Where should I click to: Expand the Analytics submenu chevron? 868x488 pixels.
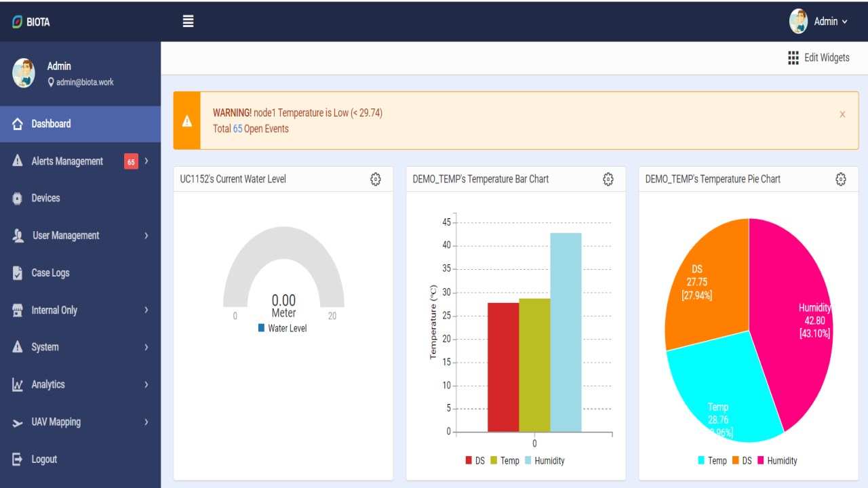(x=146, y=384)
